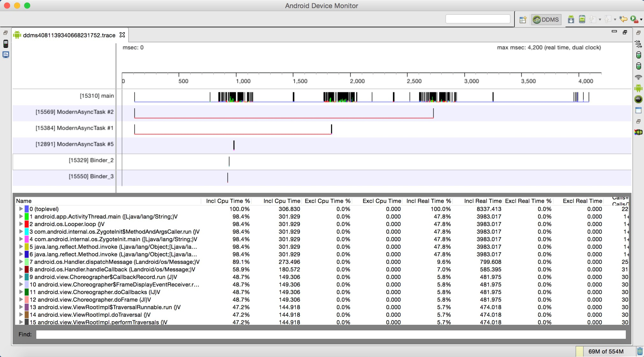Run garbage collector via trash icon

[x=640, y=351]
